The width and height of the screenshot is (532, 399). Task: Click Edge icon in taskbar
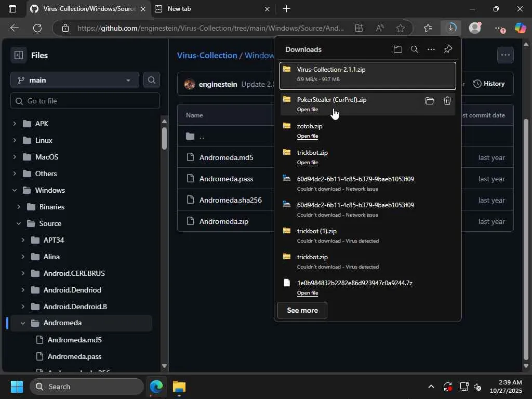[156, 387]
